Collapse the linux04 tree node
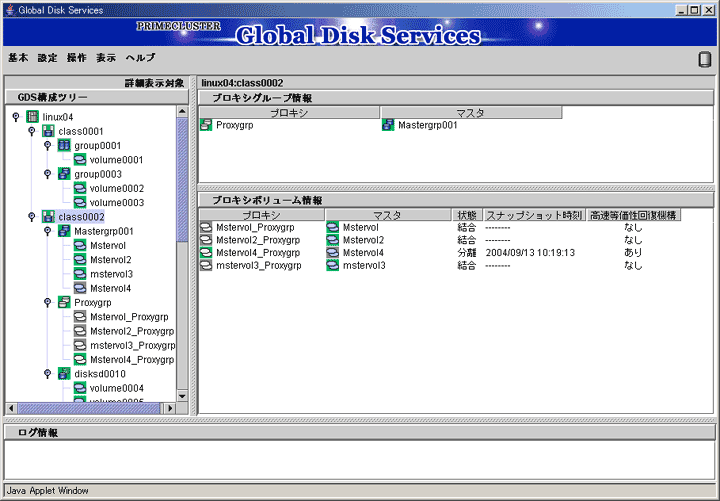 click(x=16, y=117)
